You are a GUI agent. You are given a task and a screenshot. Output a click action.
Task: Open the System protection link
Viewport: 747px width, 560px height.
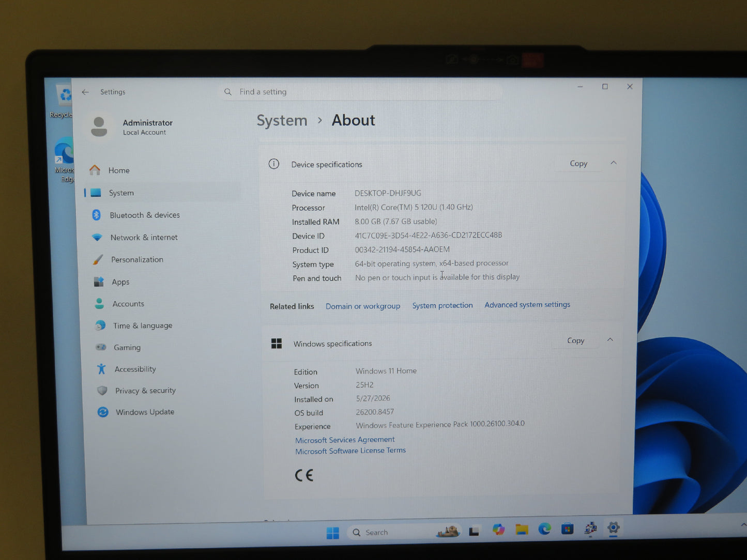[443, 305]
